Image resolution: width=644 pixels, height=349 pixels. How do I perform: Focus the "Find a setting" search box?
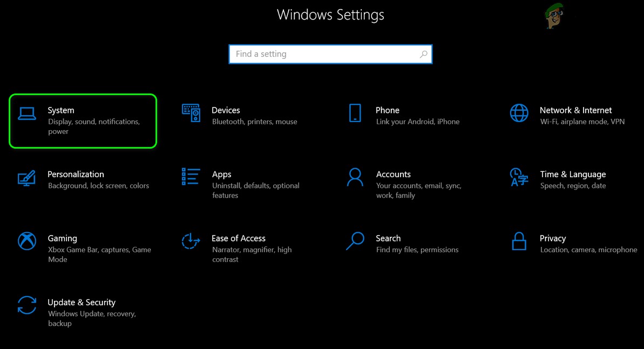(x=324, y=54)
